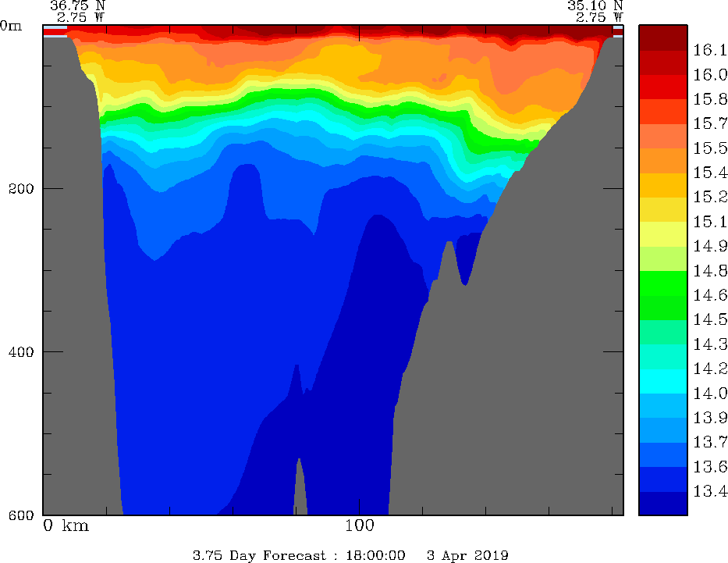Click the 3 Apr 2019 date text
The height and width of the screenshot is (563, 728).
tap(467, 555)
